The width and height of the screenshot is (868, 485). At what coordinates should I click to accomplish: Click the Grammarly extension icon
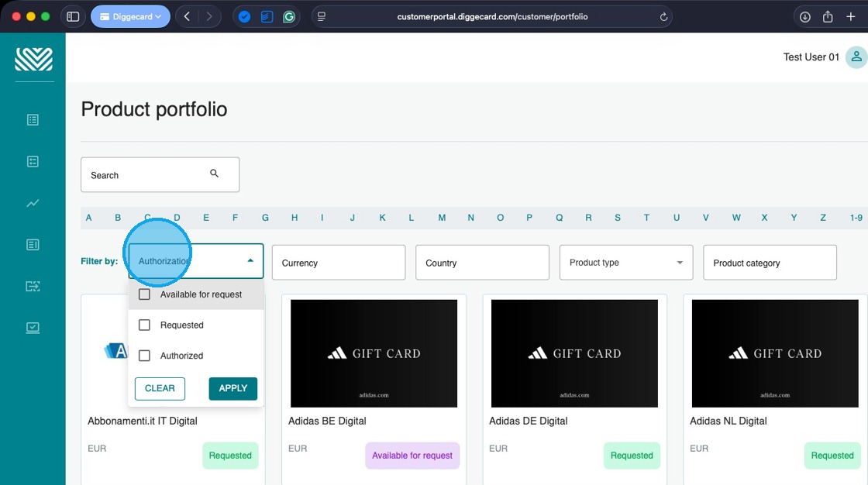click(x=289, y=16)
